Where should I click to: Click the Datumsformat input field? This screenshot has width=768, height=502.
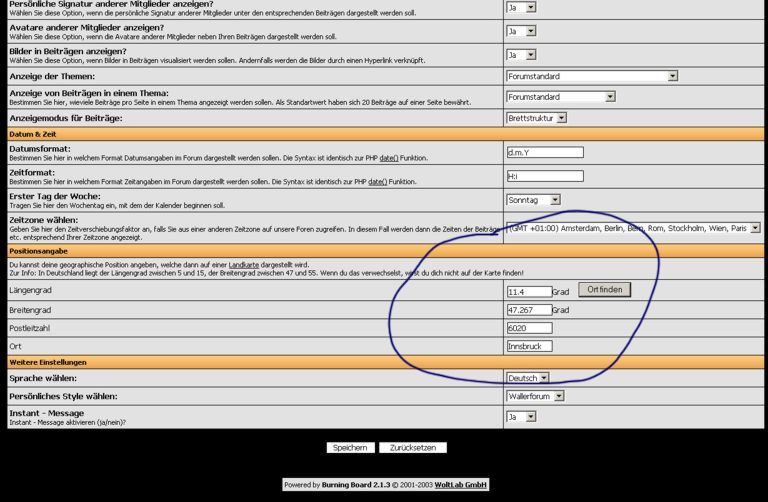(x=544, y=153)
